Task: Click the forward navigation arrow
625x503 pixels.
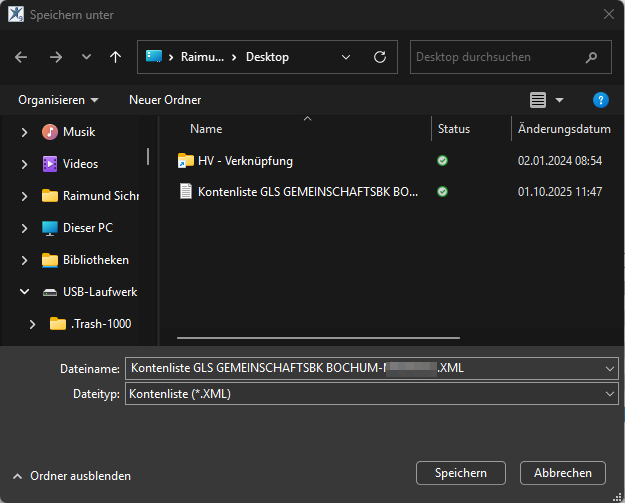Action: (x=55, y=57)
